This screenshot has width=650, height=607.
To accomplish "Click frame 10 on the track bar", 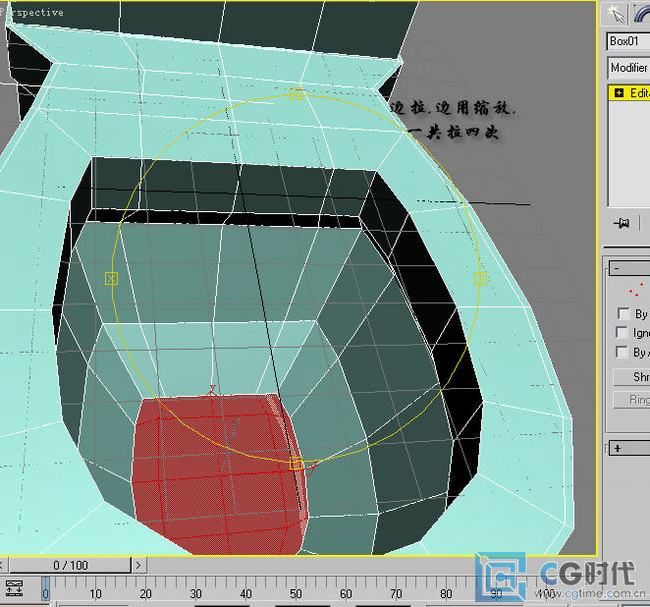I will tap(95, 594).
